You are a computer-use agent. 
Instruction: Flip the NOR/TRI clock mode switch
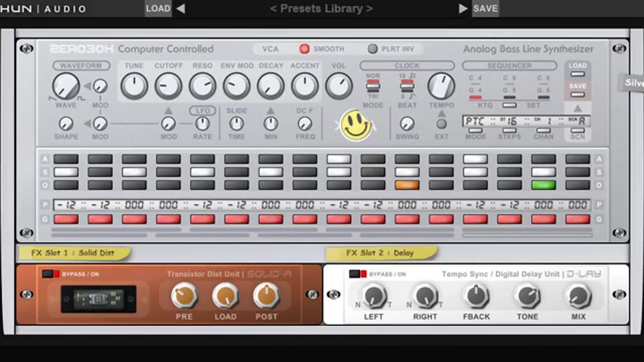click(x=373, y=86)
